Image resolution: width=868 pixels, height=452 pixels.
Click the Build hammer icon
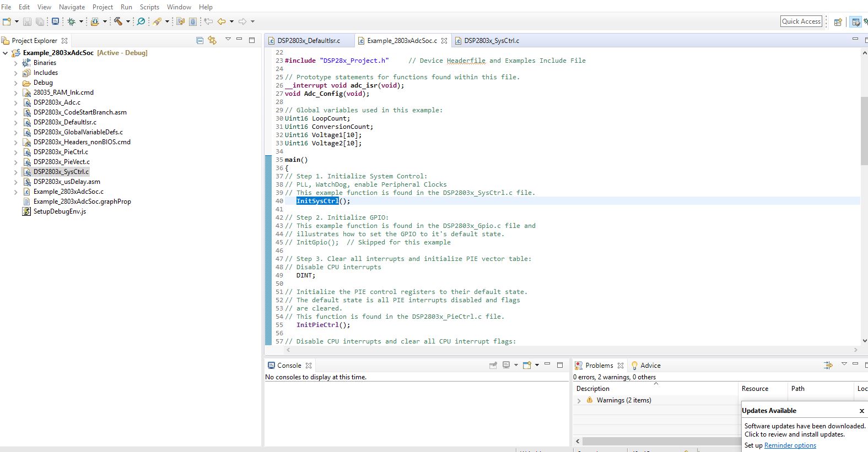pos(118,21)
